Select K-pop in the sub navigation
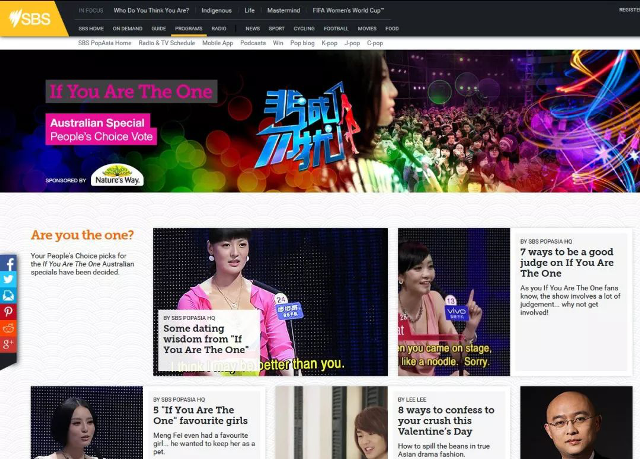Viewport: 640px width, 459px height. tap(328, 43)
